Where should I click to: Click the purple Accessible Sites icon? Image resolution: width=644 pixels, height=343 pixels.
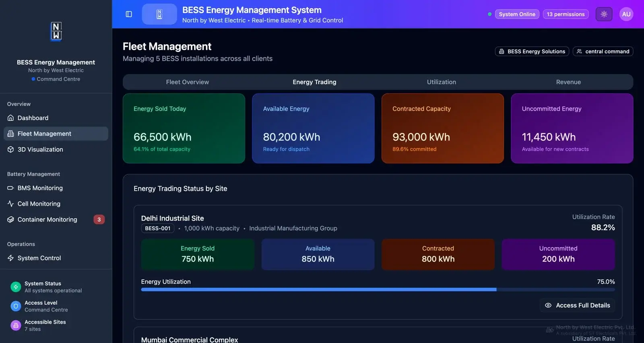[x=16, y=325]
